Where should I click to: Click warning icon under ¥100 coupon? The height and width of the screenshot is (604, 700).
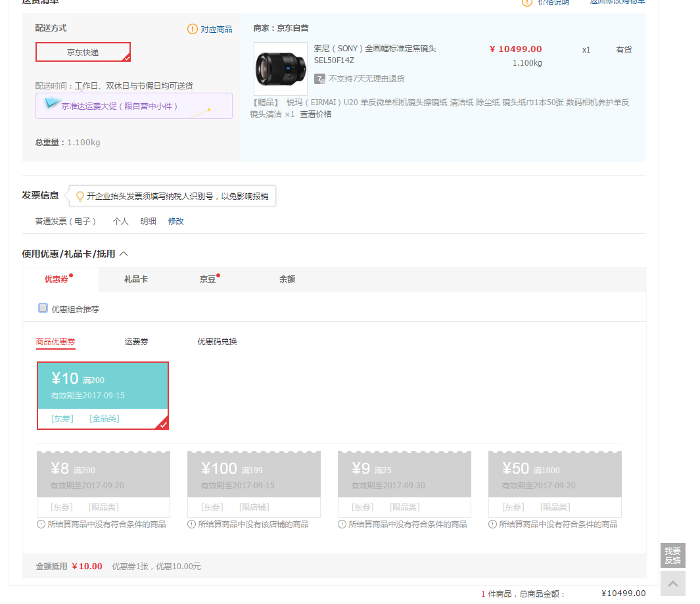pos(191,524)
